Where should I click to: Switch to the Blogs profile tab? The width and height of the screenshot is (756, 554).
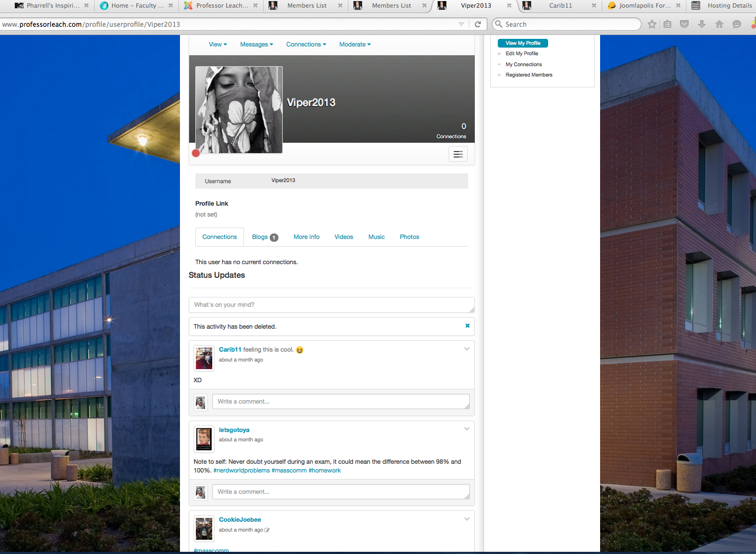point(265,237)
